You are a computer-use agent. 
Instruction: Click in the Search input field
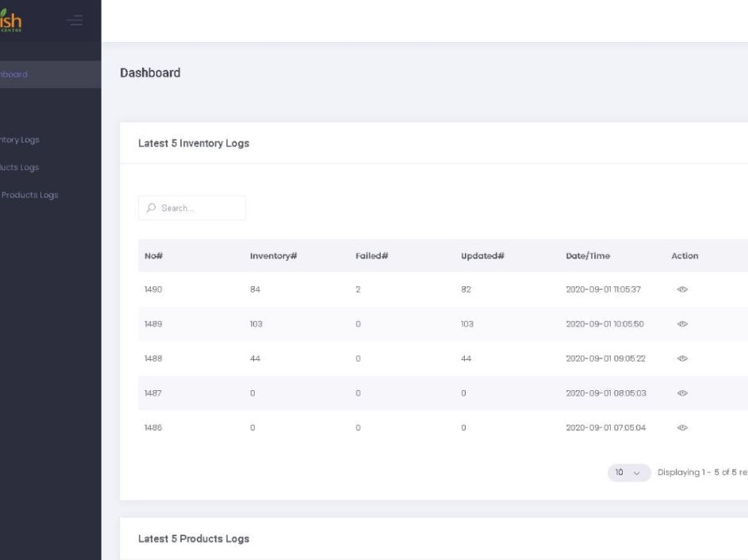[x=198, y=209]
